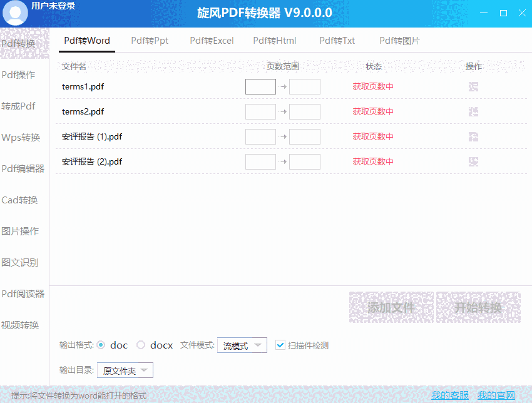Select the doc output format
This screenshot has height=403, width=532.
click(x=102, y=345)
